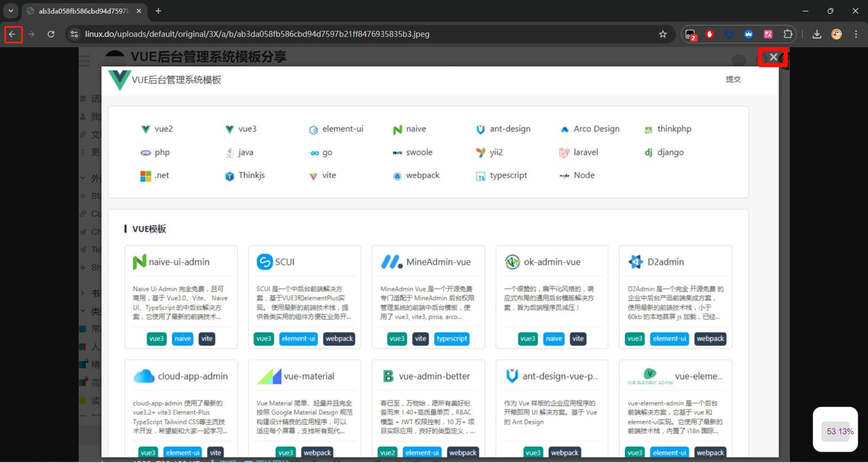Pick the typescript filter in tag list
The width and height of the screenshot is (868, 463).
[x=502, y=176]
